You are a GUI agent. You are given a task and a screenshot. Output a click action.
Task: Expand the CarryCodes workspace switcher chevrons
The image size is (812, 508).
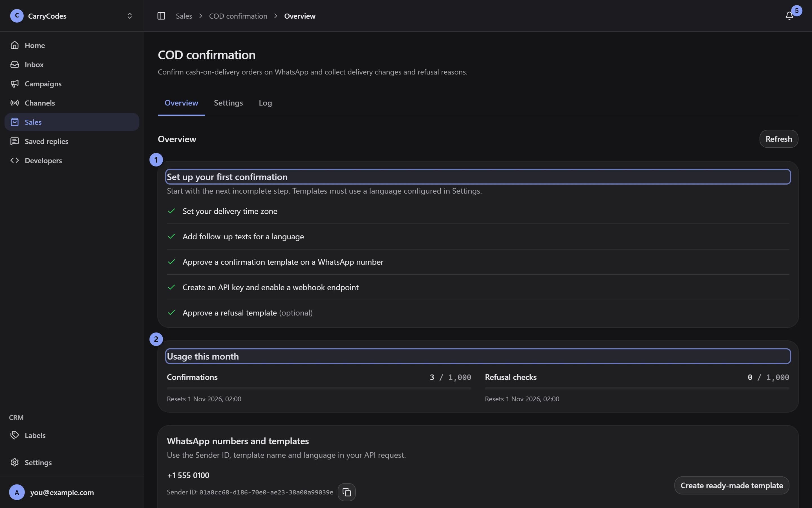pos(129,16)
